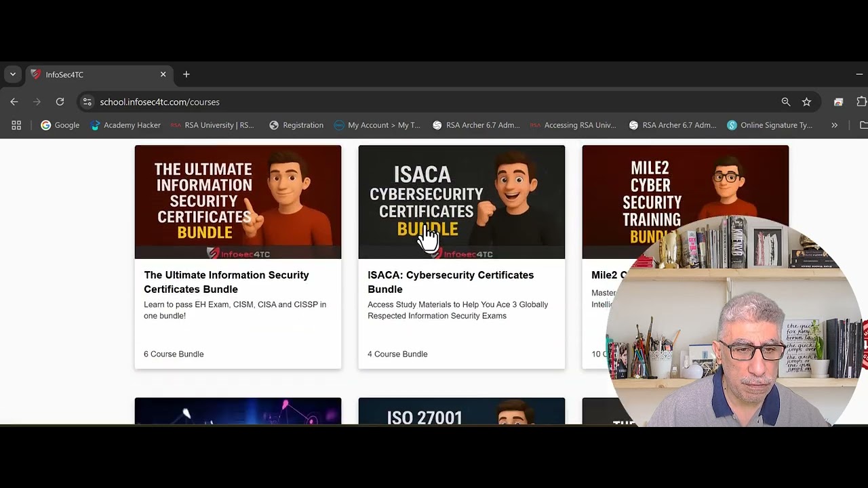The width and height of the screenshot is (868, 488).
Task: Bookmark this page with the star icon
Action: pyautogui.click(x=806, y=102)
